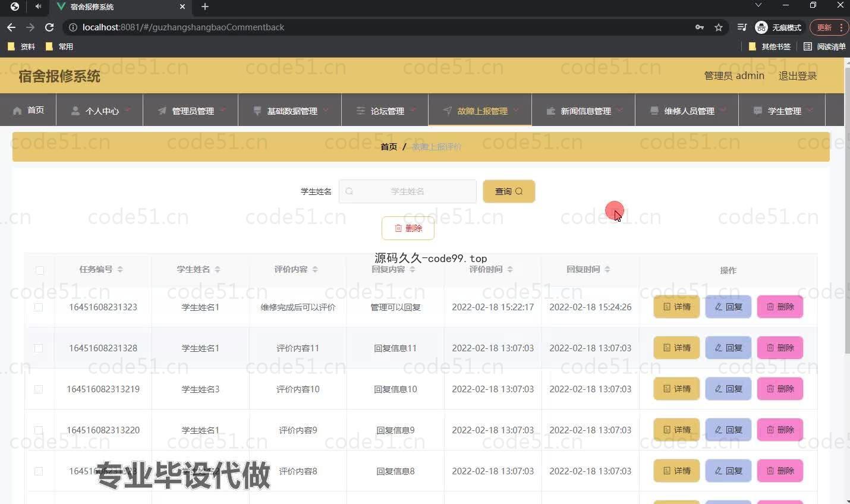Sort by the 任务编号 column arrows
The width and height of the screenshot is (850, 504).
point(120,269)
